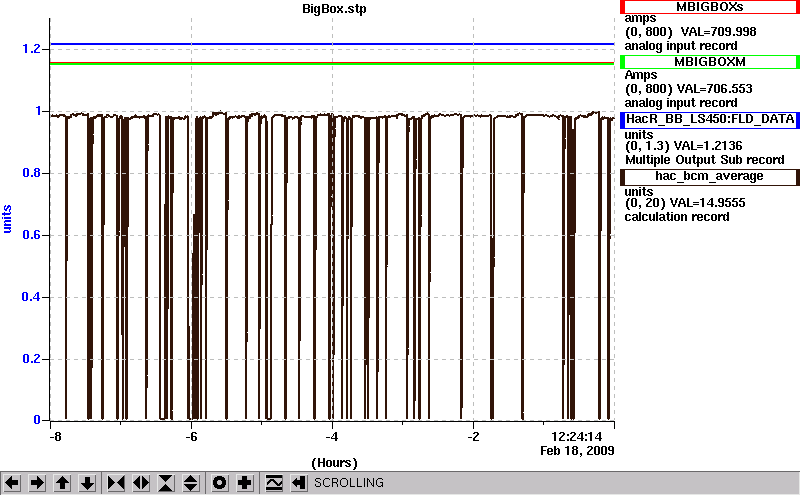800x495 pixels.
Task: Expand the time axis horizontally
Action: coord(141,483)
